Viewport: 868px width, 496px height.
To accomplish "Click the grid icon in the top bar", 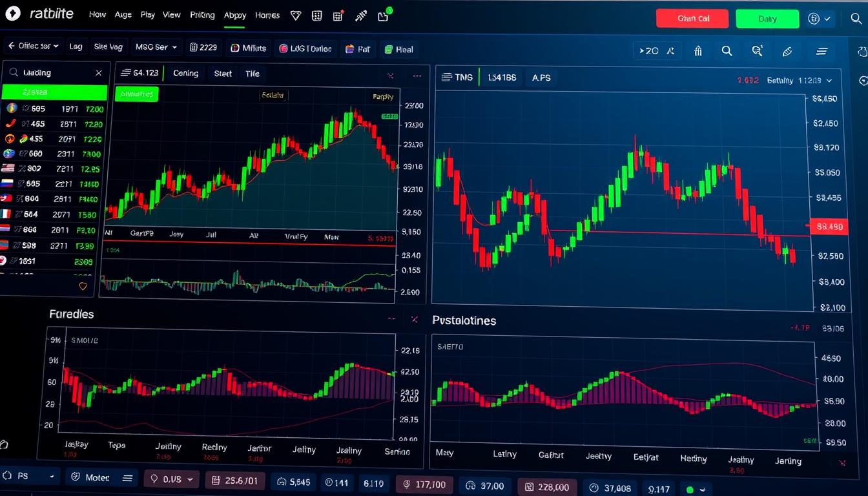I will click(x=316, y=15).
